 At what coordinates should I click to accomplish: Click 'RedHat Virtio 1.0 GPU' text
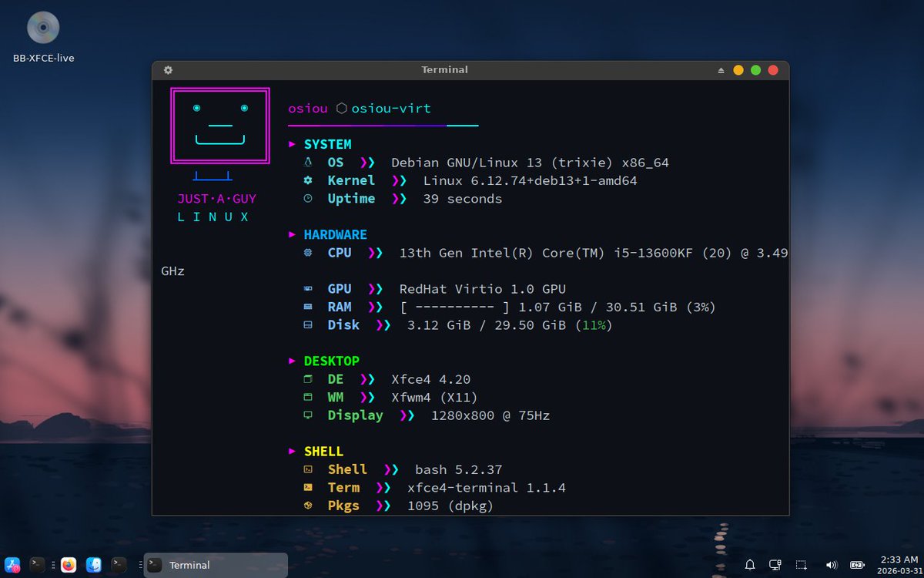click(x=483, y=289)
